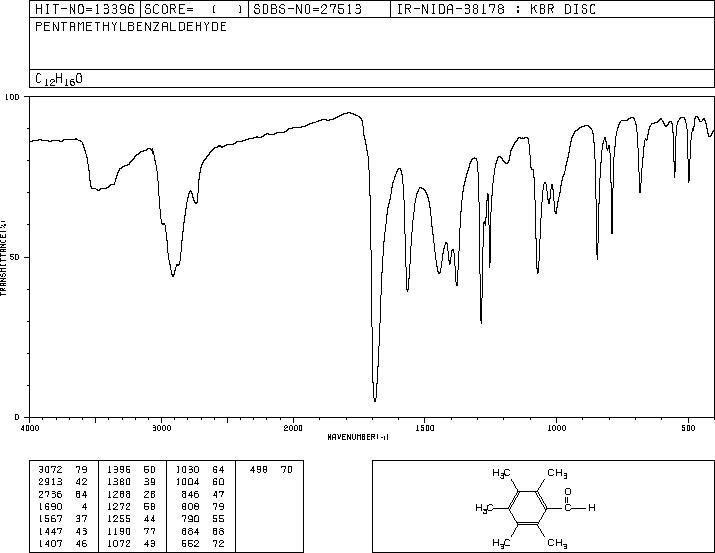Select the SCORE= header field

194,9
